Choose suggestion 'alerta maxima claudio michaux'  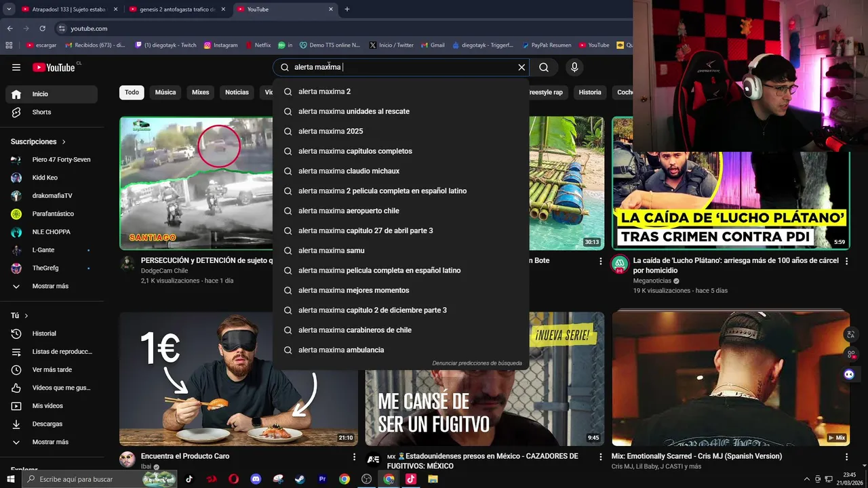coord(401,171)
